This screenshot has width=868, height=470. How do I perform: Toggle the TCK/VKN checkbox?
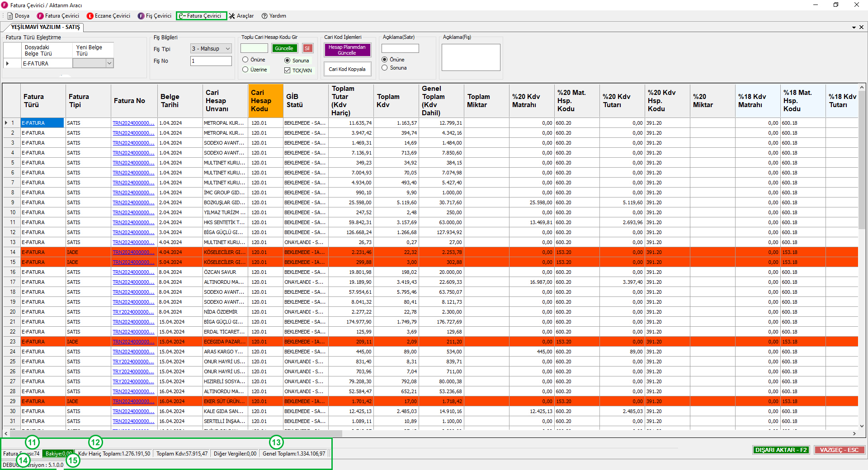pos(298,70)
